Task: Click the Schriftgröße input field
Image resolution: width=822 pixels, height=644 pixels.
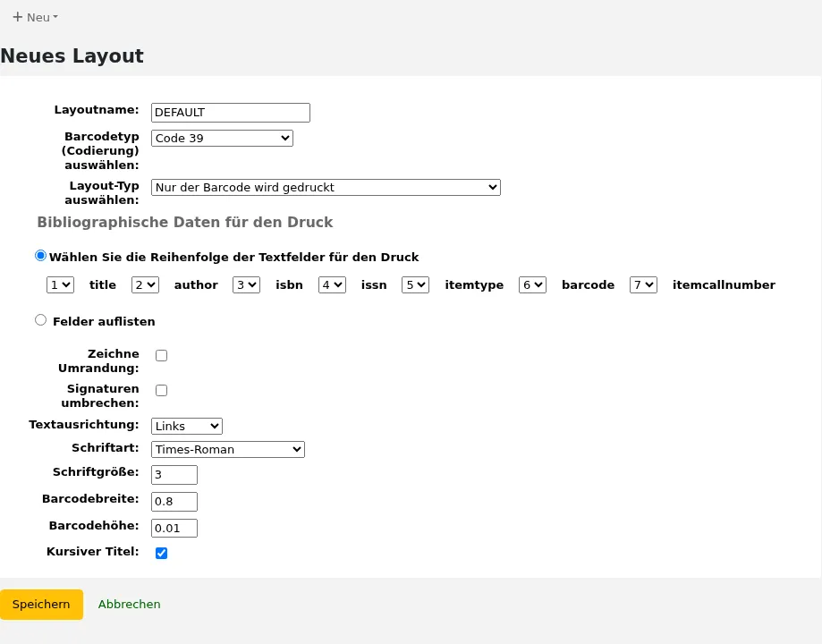Action: [174, 475]
